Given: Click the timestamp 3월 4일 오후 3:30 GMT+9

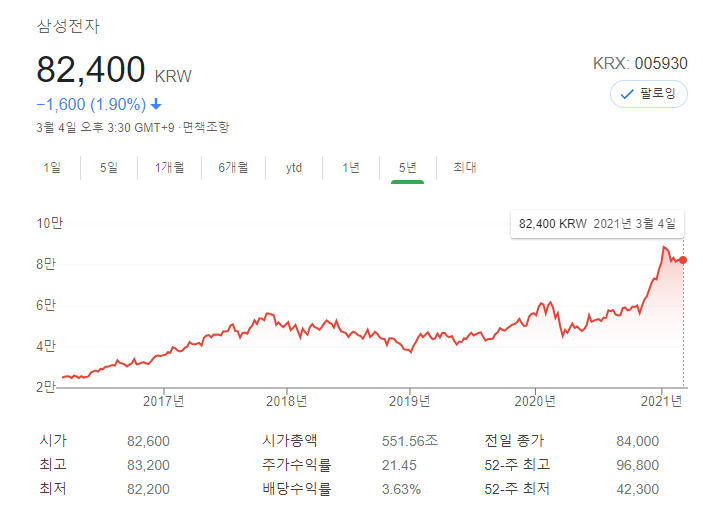Looking at the screenshot, I should click(x=105, y=127).
